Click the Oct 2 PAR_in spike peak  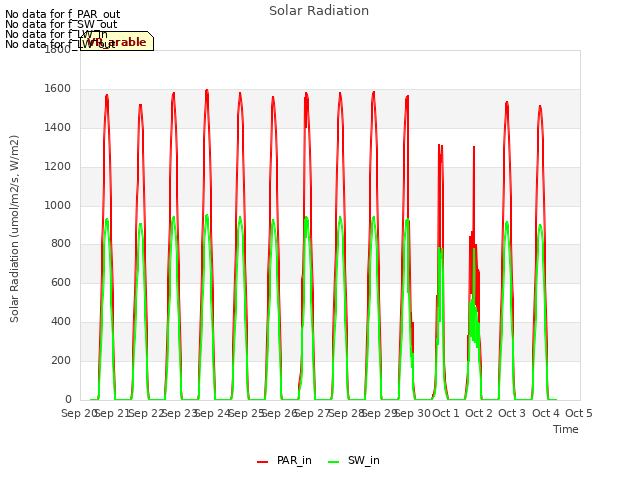(x=474, y=147)
